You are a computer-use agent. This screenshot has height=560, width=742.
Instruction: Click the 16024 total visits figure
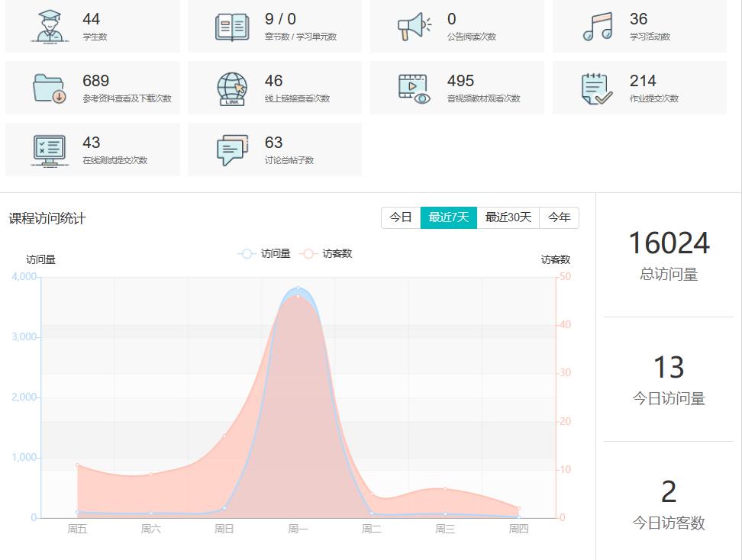coord(668,243)
